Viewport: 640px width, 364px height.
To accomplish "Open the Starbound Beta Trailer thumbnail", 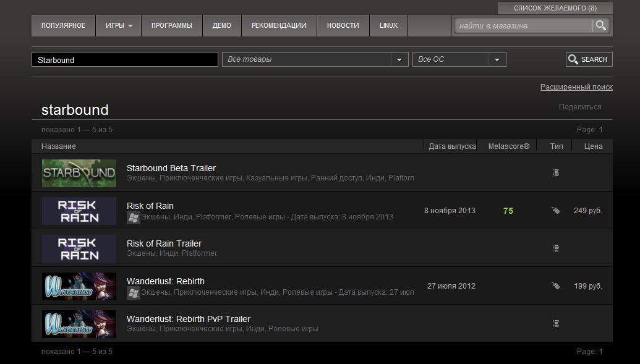I will tap(79, 173).
